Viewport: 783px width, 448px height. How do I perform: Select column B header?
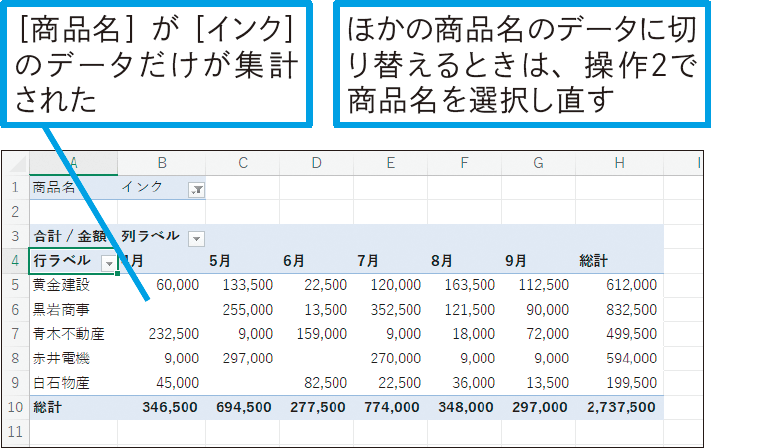[161, 163]
